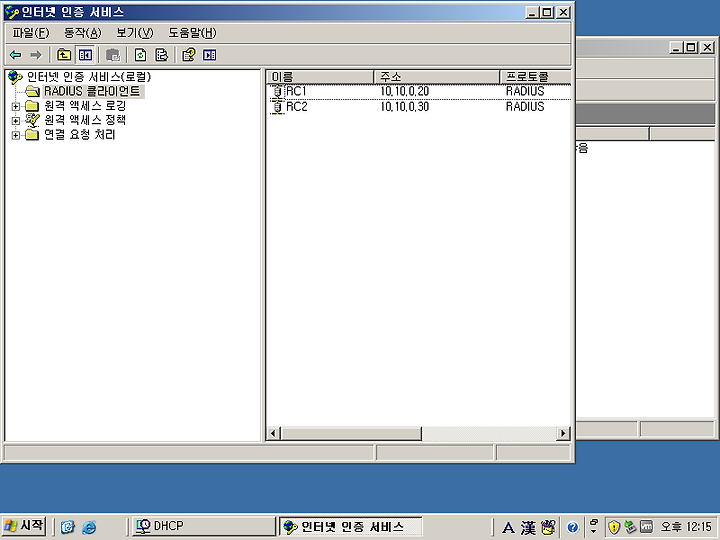Click the IME Hanja 漢 icon
Screen dimensions: 720x540
tap(528, 528)
